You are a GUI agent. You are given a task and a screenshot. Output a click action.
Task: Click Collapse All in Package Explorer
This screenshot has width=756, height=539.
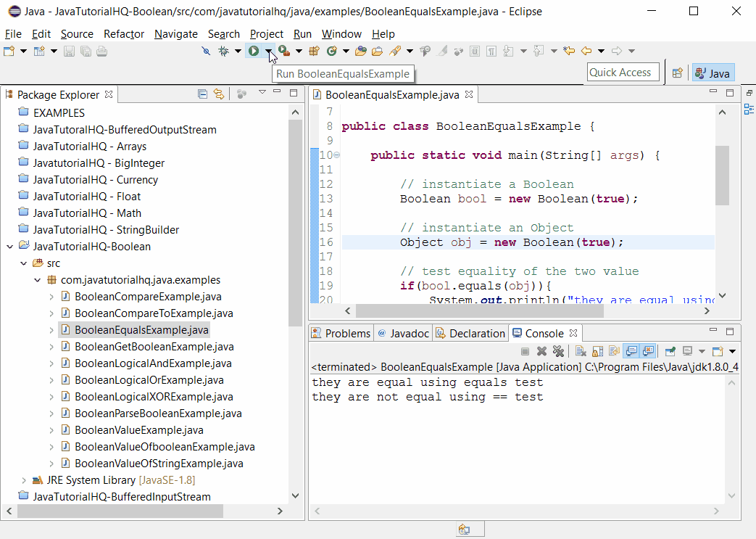[x=202, y=94]
